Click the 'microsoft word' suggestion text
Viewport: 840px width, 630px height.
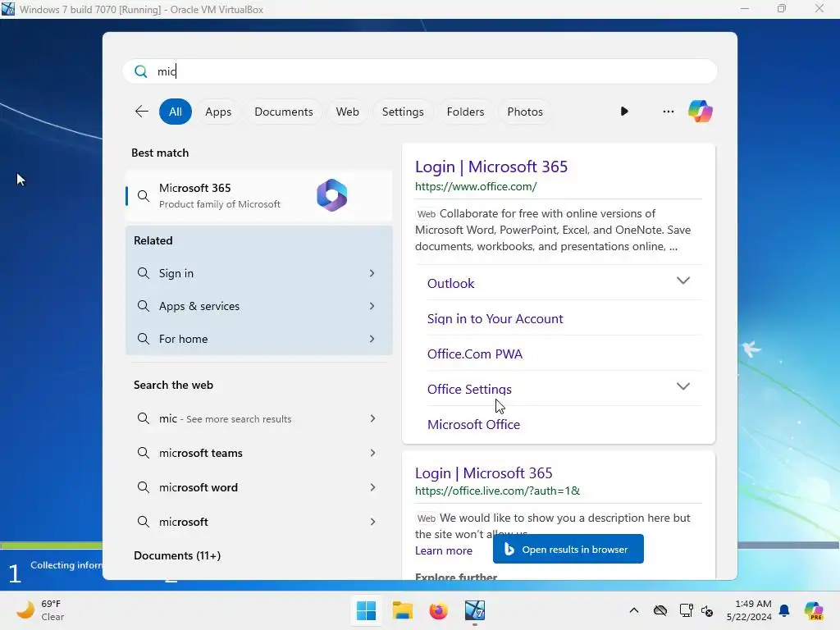pyautogui.click(x=199, y=487)
